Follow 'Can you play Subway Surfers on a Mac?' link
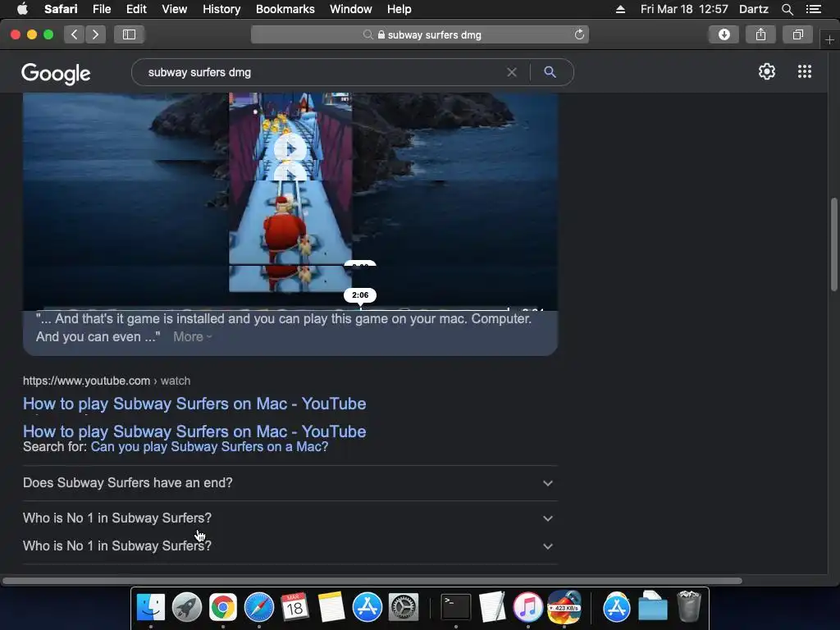The height and width of the screenshot is (630, 840). click(x=209, y=447)
